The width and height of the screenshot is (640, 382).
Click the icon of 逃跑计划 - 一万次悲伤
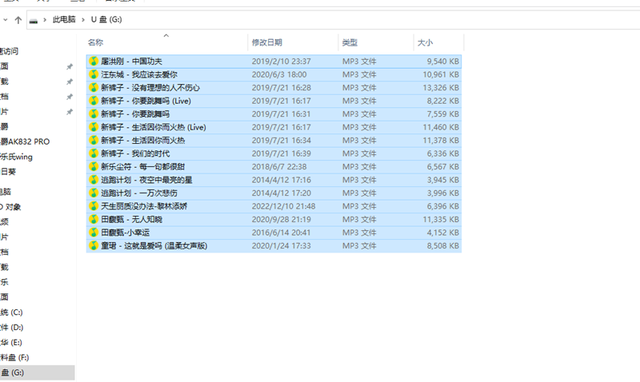pos(93,193)
